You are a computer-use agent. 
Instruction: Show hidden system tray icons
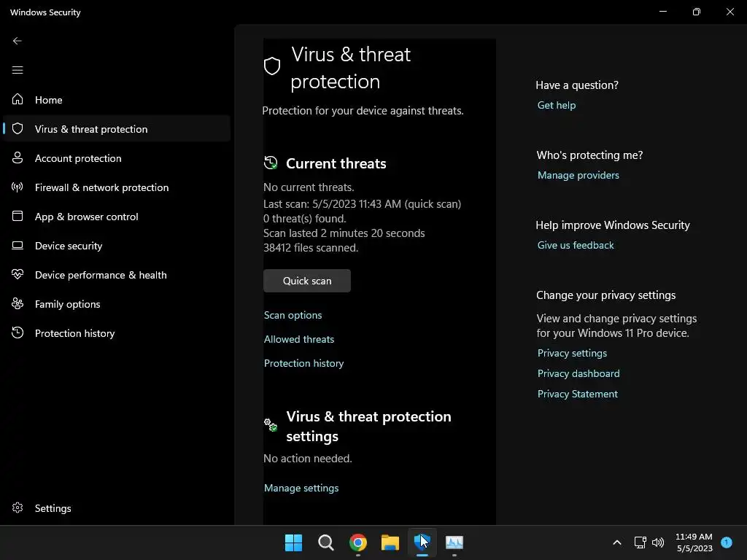coord(617,542)
